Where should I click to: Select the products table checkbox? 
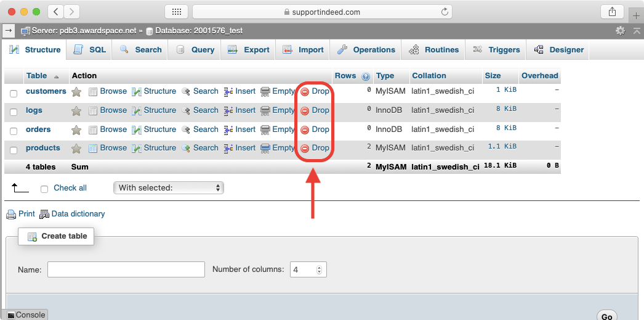coord(14,150)
